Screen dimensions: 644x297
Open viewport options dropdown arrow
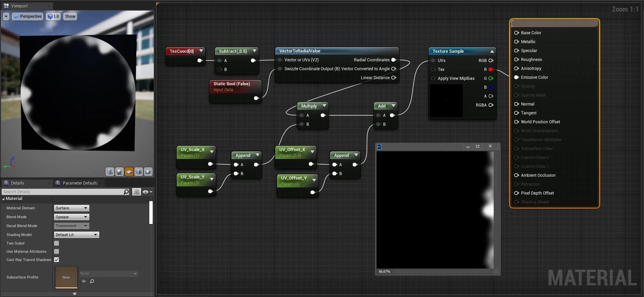[x=6, y=16]
